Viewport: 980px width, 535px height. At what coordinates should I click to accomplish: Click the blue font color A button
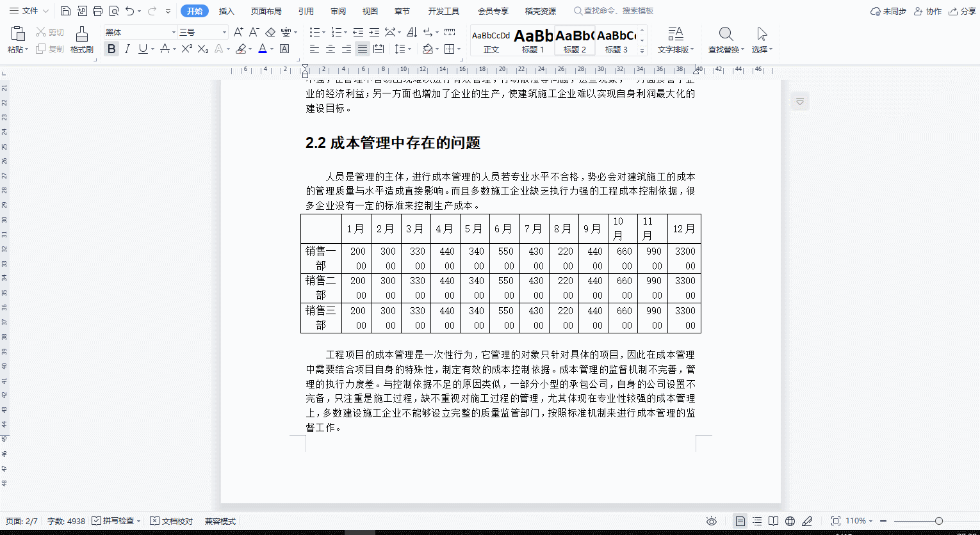pyautogui.click(x=262, y=49)
